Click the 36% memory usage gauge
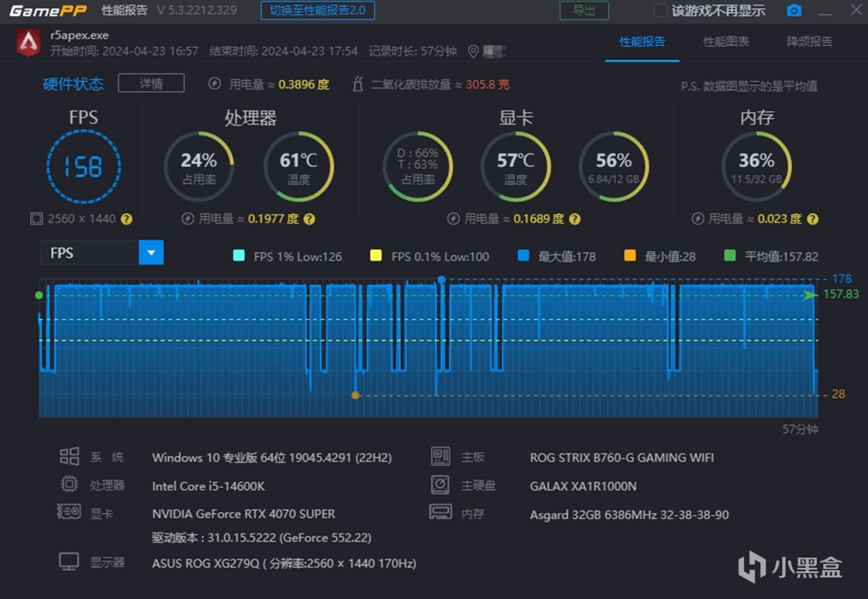The height and width of the screenshot is (599, 868). point(756,166)
